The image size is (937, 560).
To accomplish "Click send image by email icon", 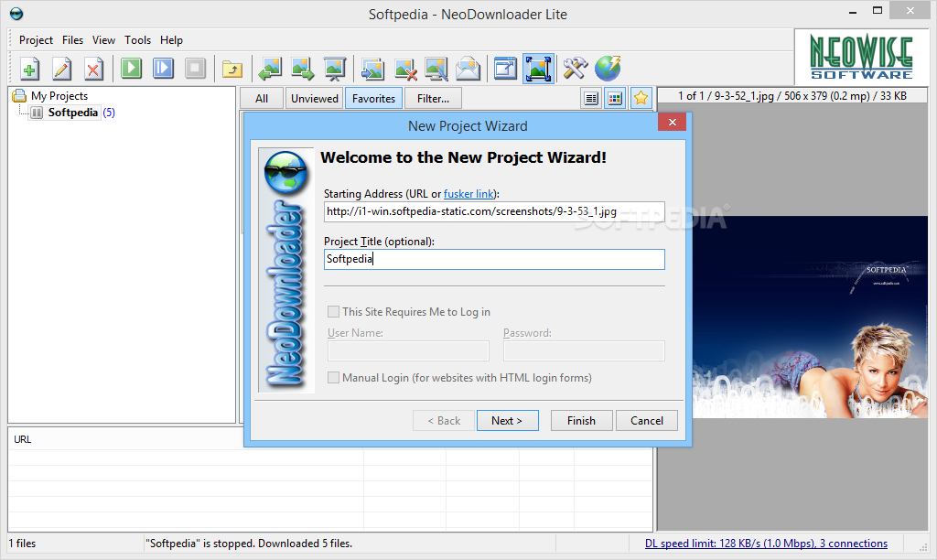I will pos(468,68).
